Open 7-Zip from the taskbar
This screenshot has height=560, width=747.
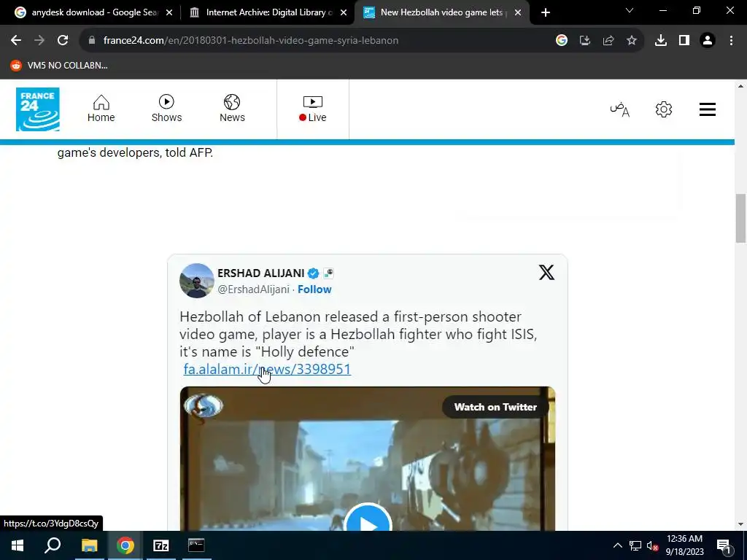(161, 545)
